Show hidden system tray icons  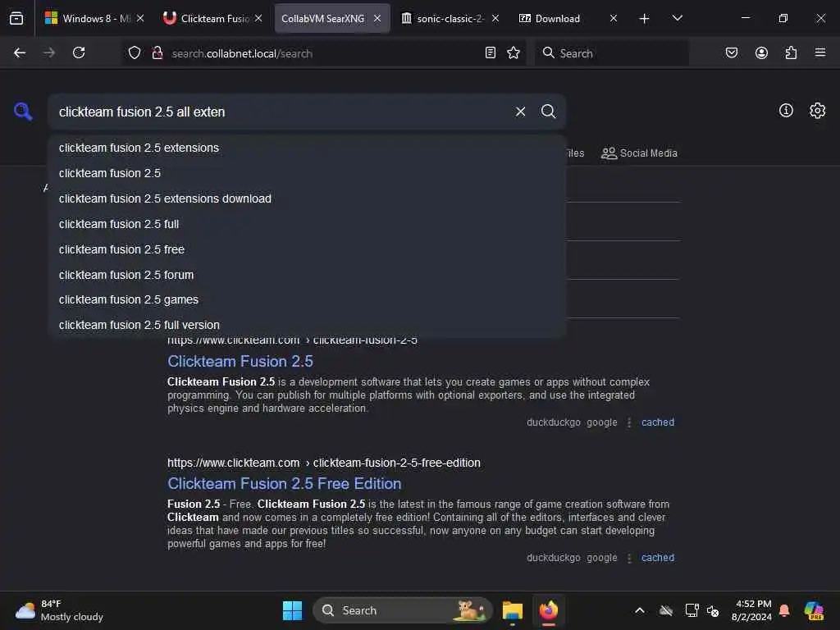pos(640,610)
